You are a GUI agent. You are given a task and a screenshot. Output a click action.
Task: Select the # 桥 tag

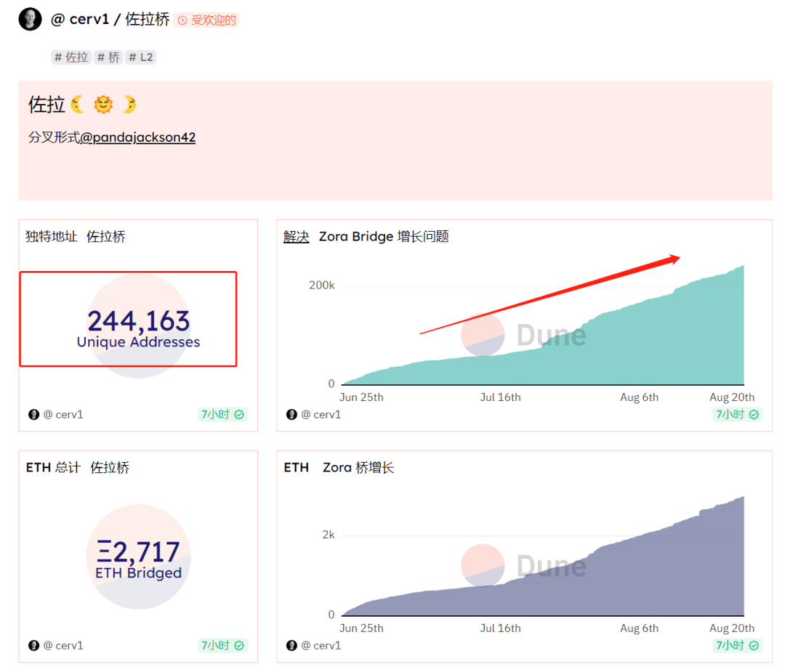click(x=108, y=57)
